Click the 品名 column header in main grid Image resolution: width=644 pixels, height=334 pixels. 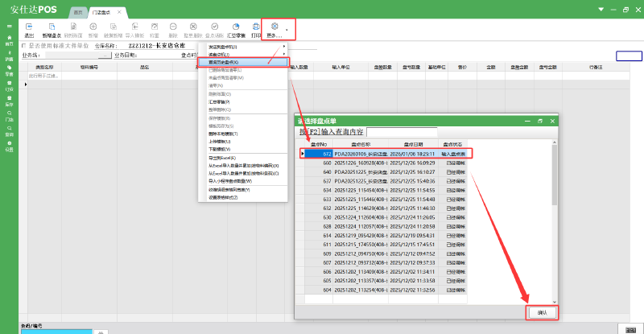click(145, 67)
